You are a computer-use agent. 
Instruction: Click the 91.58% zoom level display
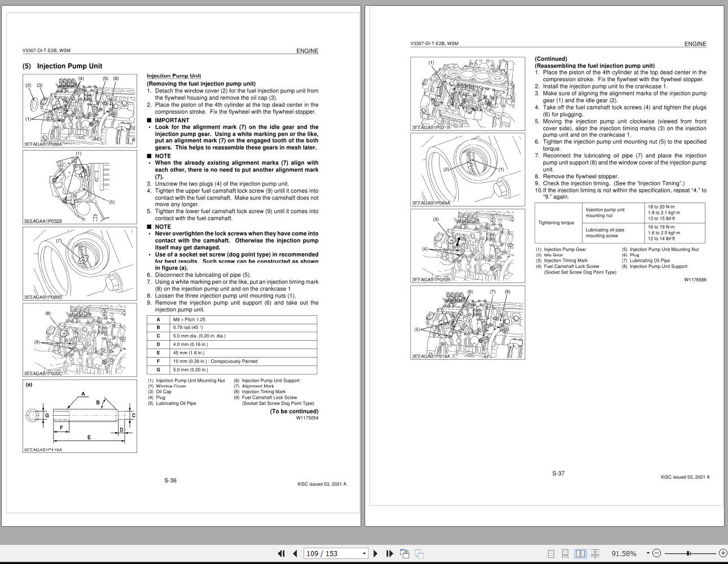click(x=624, y=553)
